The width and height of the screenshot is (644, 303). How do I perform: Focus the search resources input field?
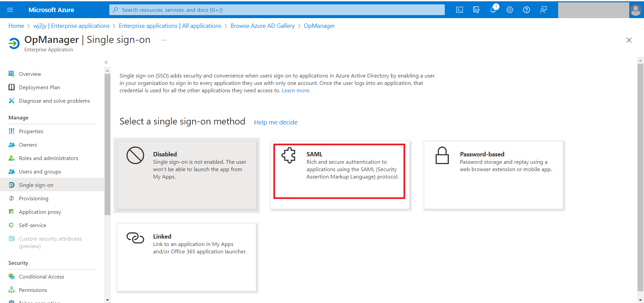pos(277,10)
